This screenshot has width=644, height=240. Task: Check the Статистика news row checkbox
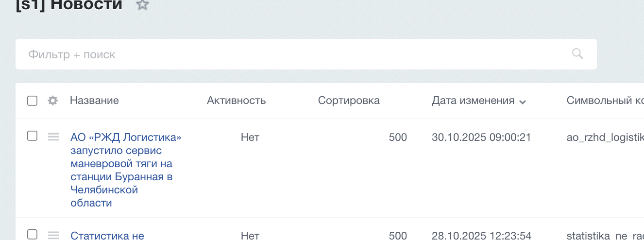[x=32, y=234]
